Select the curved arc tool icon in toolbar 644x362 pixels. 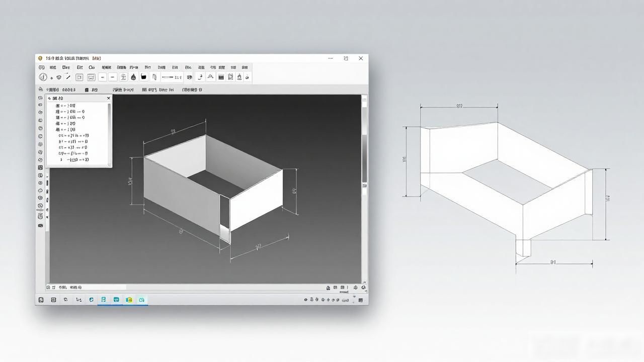(210, 77)
